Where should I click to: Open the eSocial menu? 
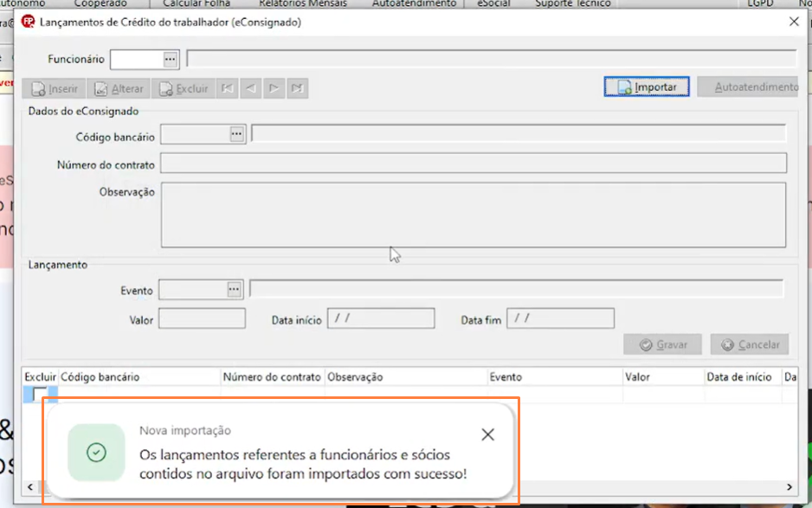(x=493, y=3)
